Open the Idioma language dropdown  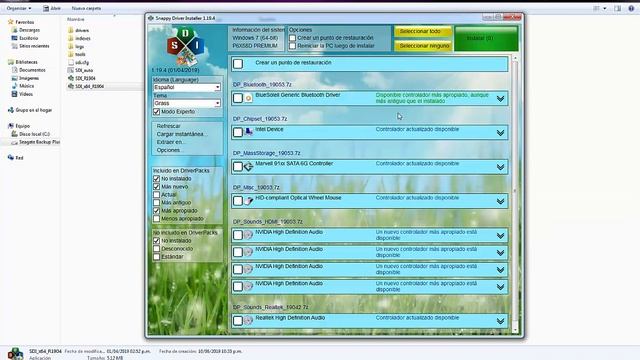click(187, 87)
